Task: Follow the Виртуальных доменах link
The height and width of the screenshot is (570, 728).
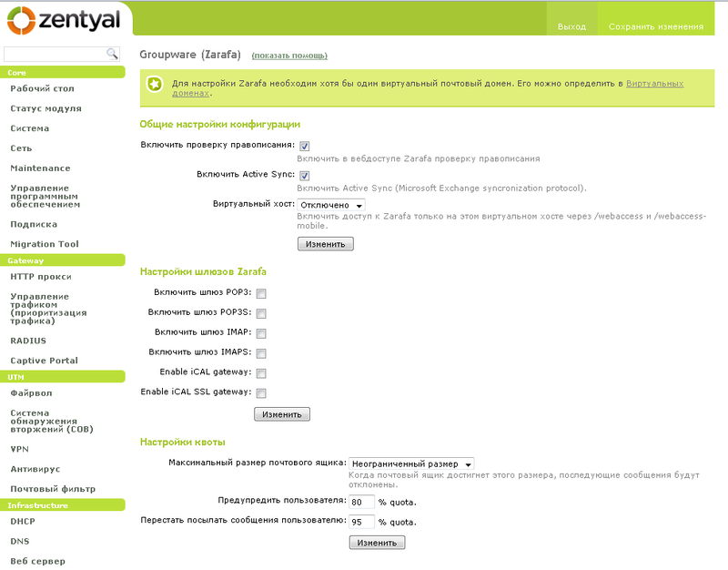Action: click(x=654, y=84)
